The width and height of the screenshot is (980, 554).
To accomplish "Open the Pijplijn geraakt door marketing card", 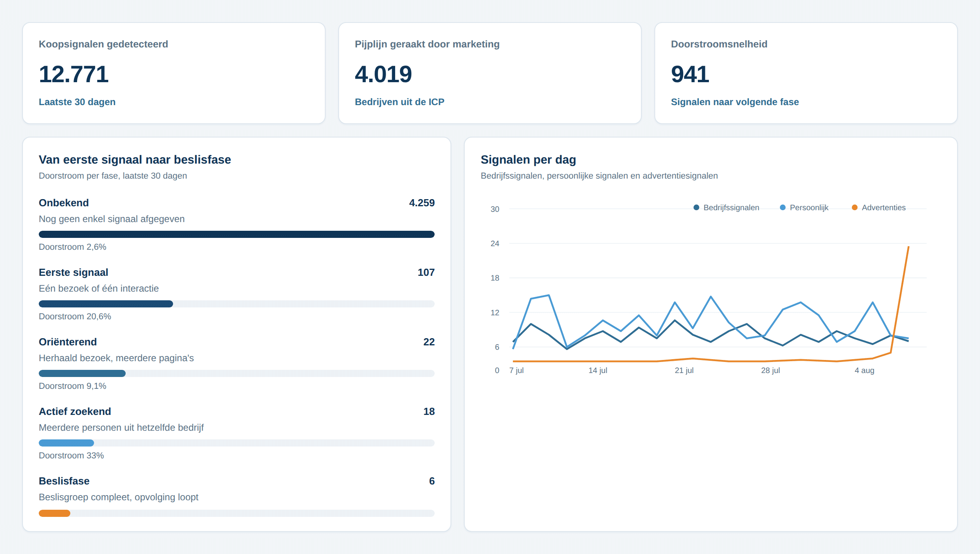I will [x=490, y=73].
